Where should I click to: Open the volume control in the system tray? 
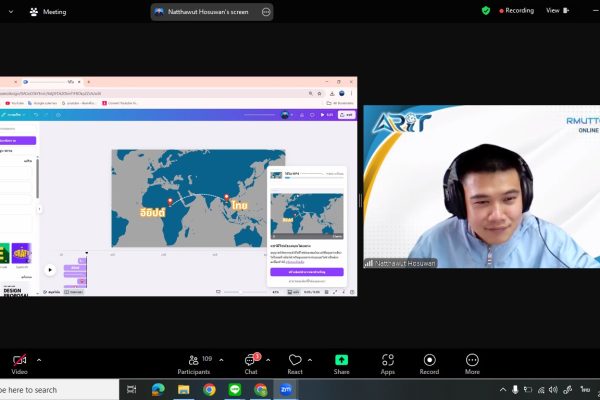tap(553, 390)
